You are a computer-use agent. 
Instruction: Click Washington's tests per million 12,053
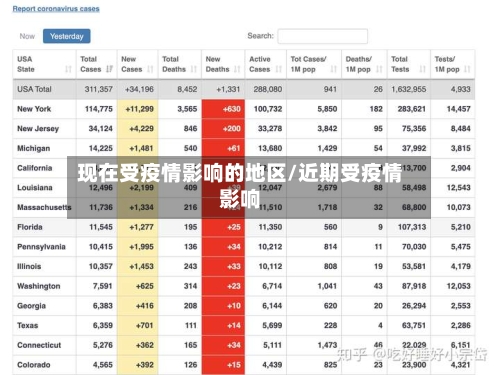point(459,286)
